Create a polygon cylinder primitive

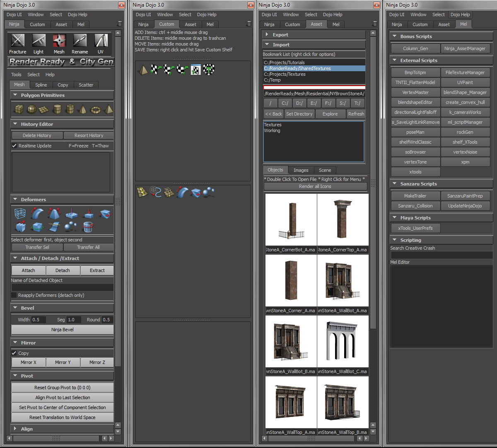(x=57, y=109)
